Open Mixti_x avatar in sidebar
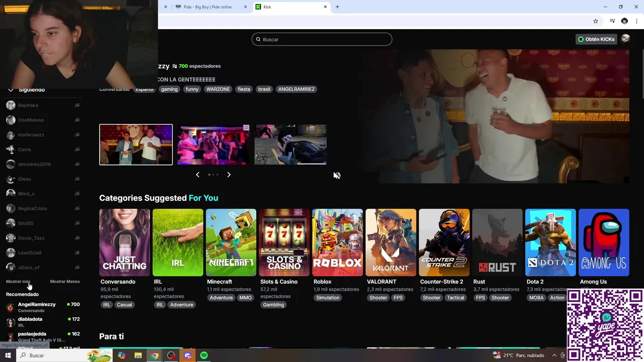Screen dimensions: 644x362 11,194
